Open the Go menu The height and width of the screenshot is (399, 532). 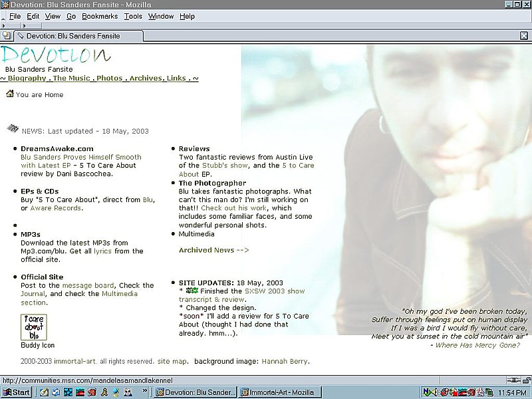71,16
